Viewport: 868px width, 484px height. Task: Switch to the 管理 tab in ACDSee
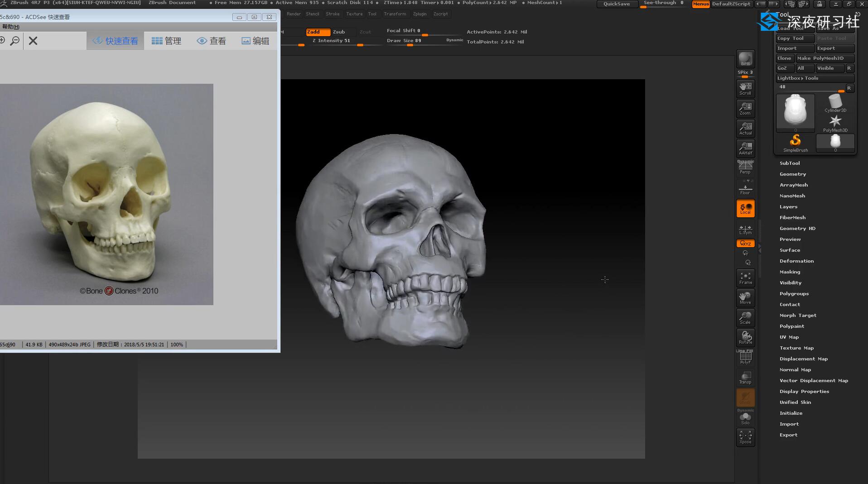tap(166, 41)
